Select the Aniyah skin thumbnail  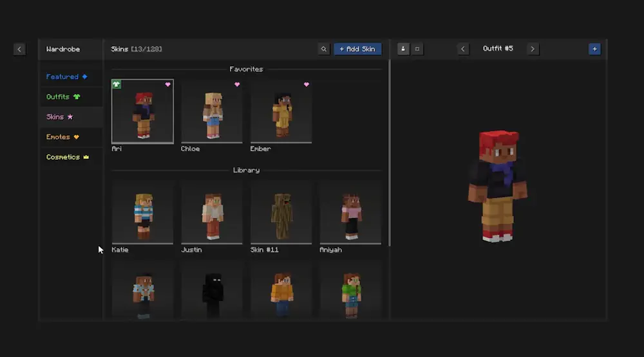point(350,213)
